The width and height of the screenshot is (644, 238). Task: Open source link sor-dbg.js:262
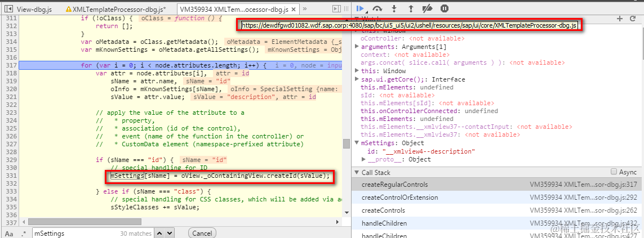[x=583, y=210]
